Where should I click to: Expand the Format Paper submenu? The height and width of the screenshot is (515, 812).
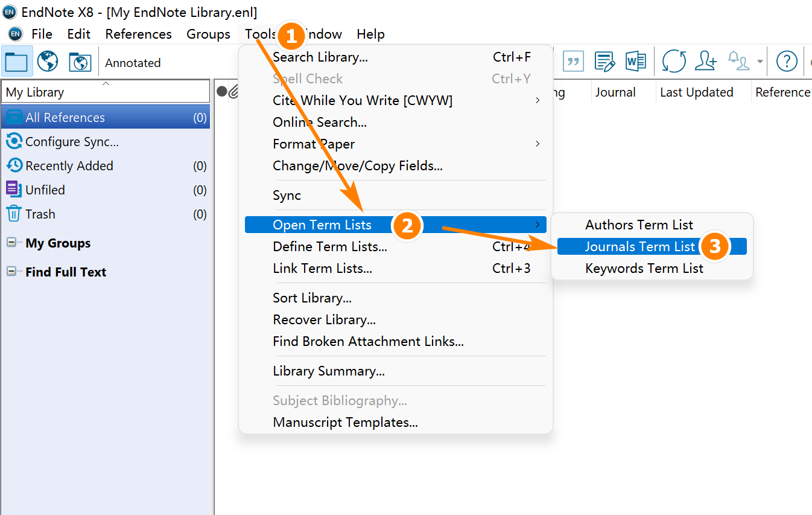[x=538, y=144]
